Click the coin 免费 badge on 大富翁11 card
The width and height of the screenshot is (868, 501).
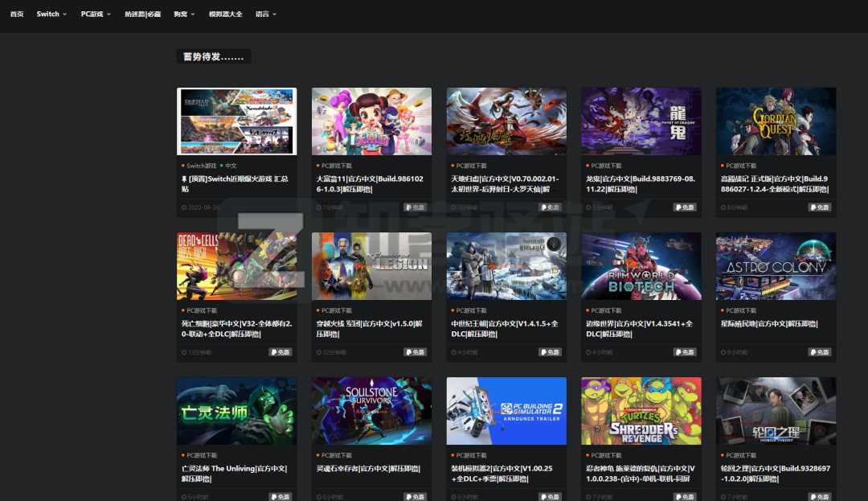pos(408,207)
